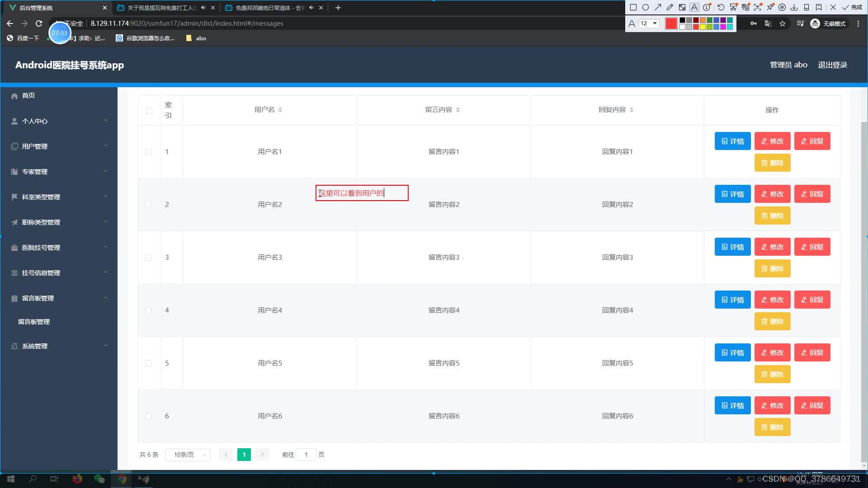Viewport: 868px width, 488px height.
Task: Click 删除 button for 用户名6 row
Action: point(773,427)
